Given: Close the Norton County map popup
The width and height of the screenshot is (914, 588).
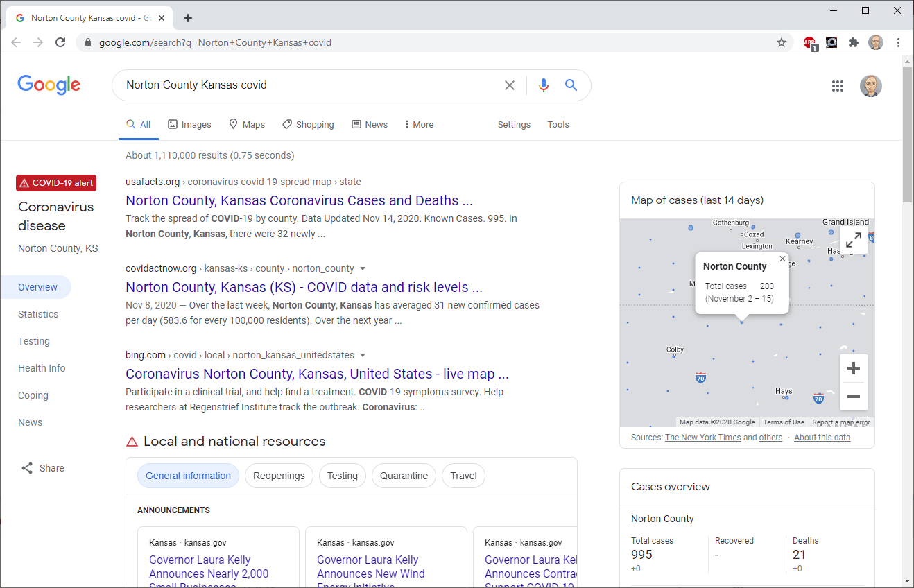Looking at the screenshot, I should tap(783, 259).
